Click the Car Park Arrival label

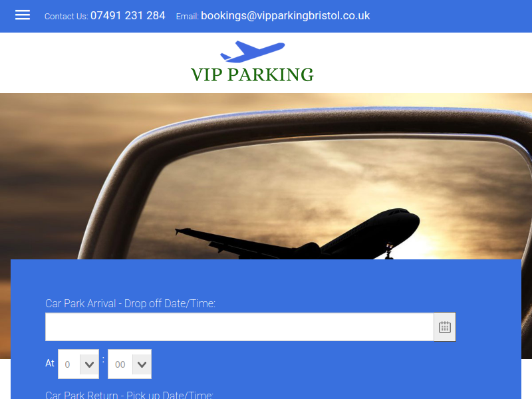click(x=130, y=303)
